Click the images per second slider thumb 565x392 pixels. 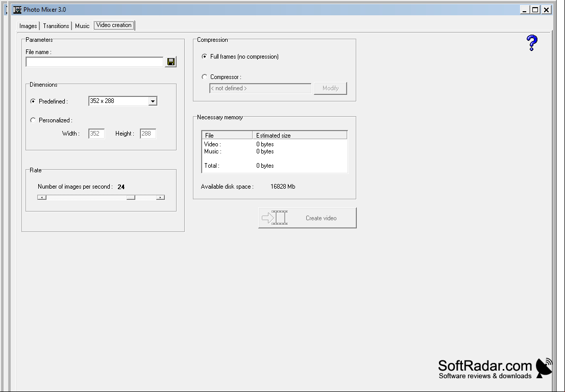(x=131, y=197)
